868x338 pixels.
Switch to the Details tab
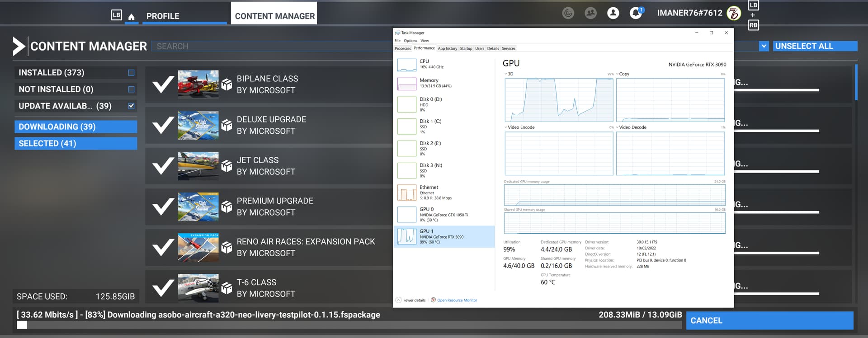pyautogui.click(x=493, y=48)
